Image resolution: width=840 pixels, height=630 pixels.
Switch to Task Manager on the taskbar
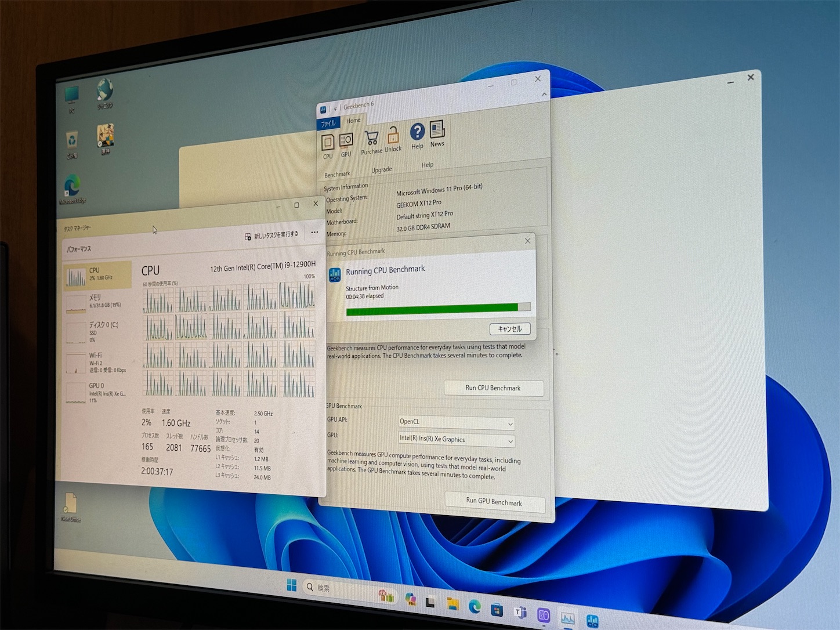click(567, 619)
